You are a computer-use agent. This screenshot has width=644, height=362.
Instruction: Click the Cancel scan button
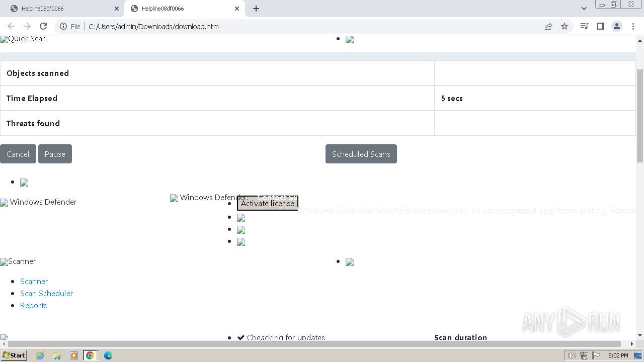(x=18, y=154)
